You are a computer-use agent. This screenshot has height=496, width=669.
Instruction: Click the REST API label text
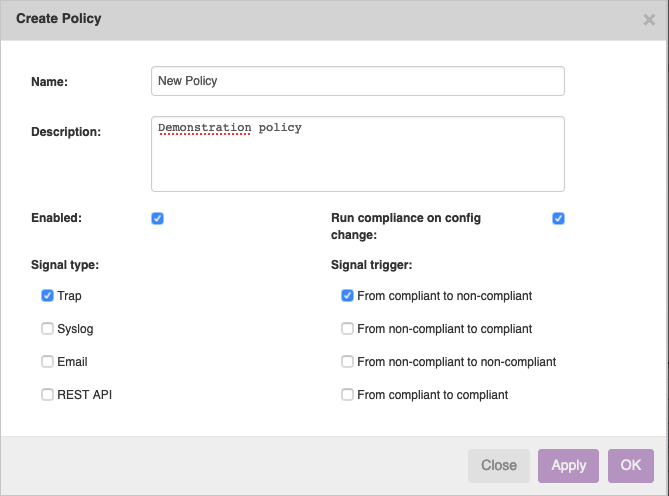click(84, 395)
